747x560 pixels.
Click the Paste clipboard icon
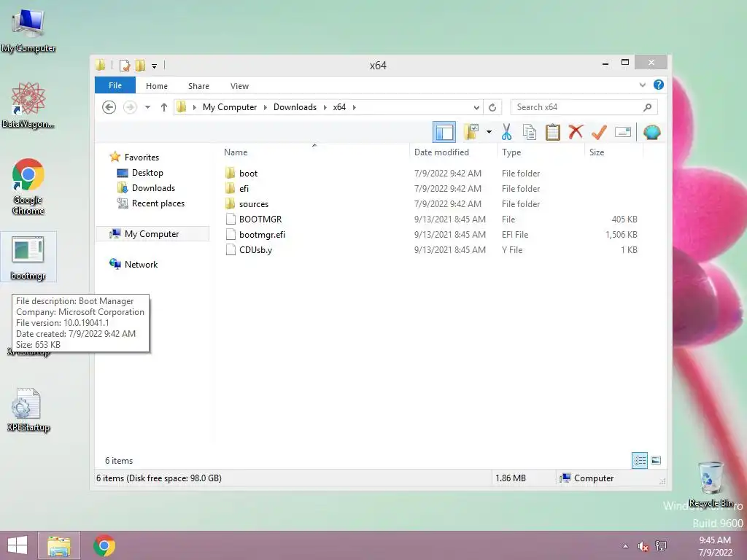click(552, 132)
